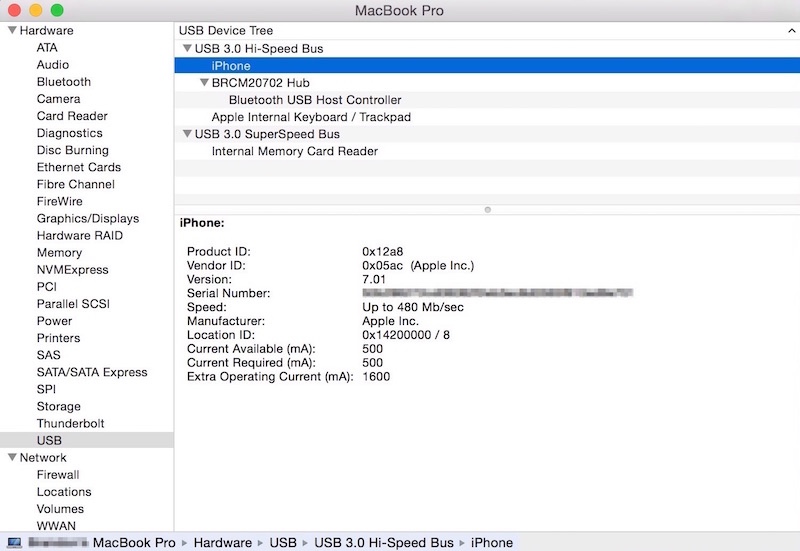The image size is (800, 551).
Task: Select SATA/SATA Express in the sidebar
Action: [x=92, y=372]
